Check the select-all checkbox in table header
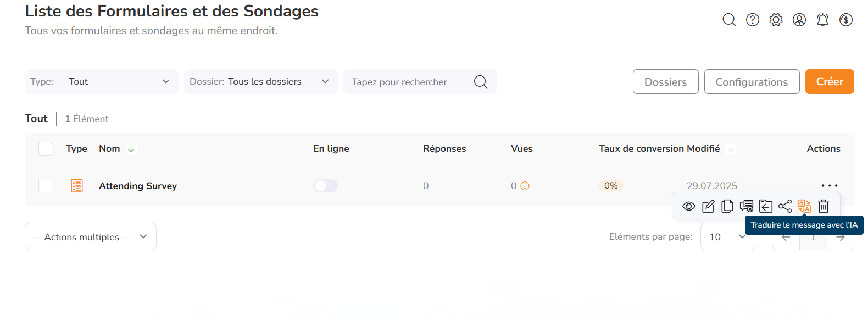Screen dimensions: 868x320 click(46, 148)
